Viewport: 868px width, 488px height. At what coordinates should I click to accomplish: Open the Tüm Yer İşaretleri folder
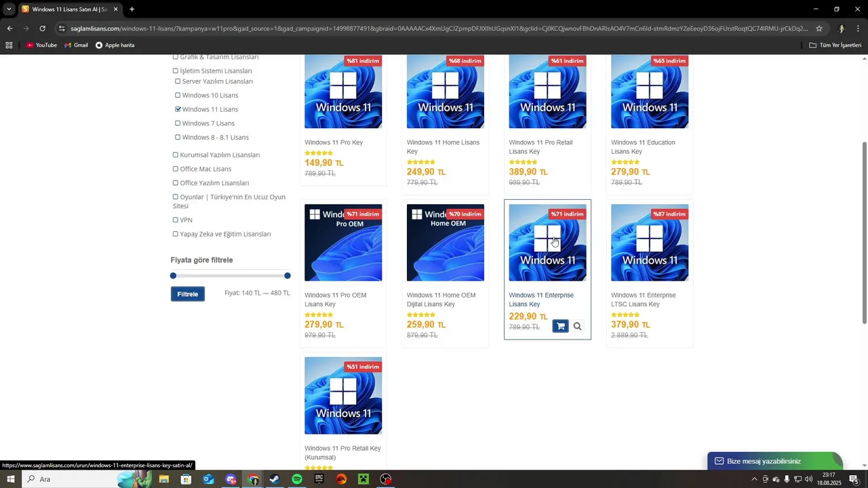[835, 45]
